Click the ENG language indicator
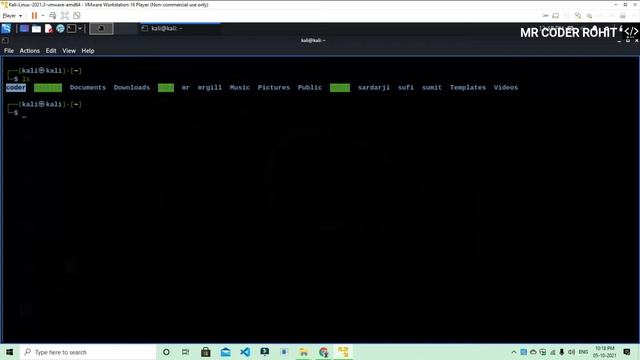Screen dimensions: 640x360 (583, 352)
